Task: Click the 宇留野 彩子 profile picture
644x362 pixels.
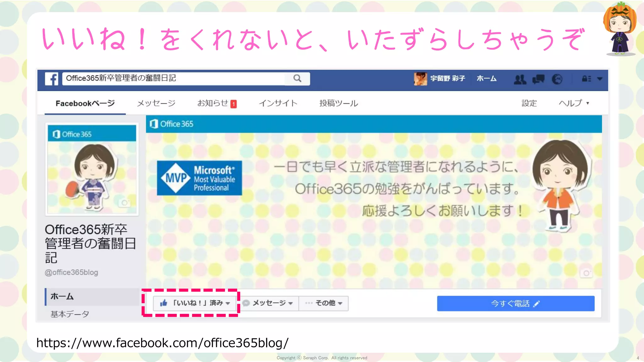Action: pyautogui.click(x=420, y=79)
